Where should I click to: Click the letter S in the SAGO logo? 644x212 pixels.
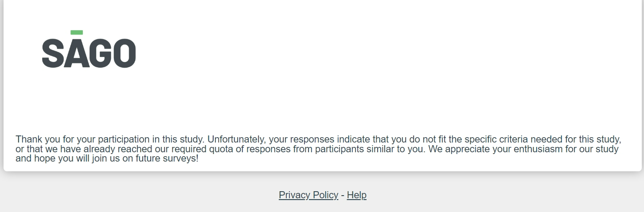(x=53, y=53)
